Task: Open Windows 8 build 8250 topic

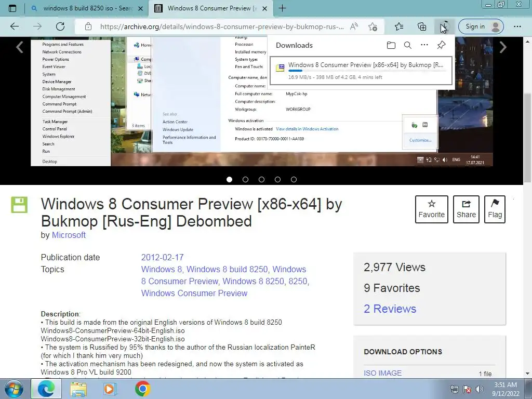Action: pos(227,270)
